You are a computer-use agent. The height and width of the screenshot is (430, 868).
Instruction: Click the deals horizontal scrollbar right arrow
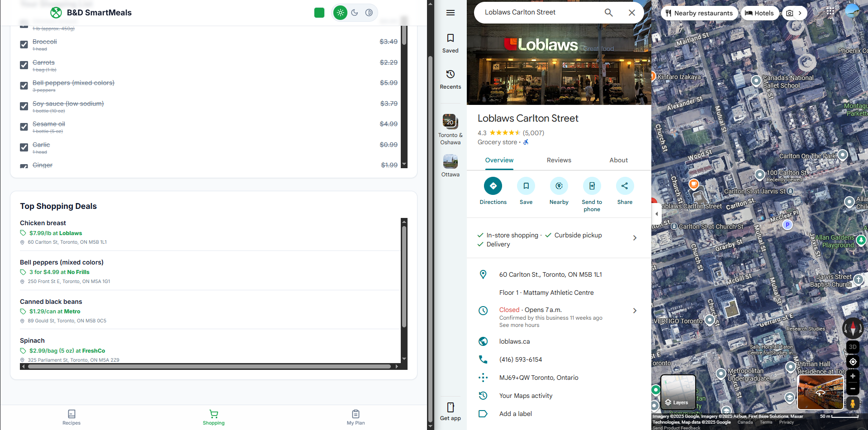pos(397,367)
